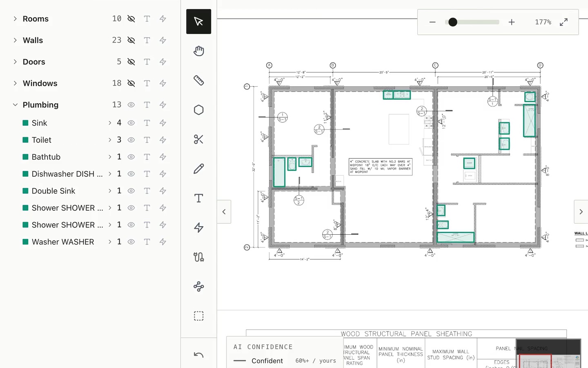Screen dimensions: 588x368
Task: Activate the dashed marquee selection tool
Action: tap(198, 316)
